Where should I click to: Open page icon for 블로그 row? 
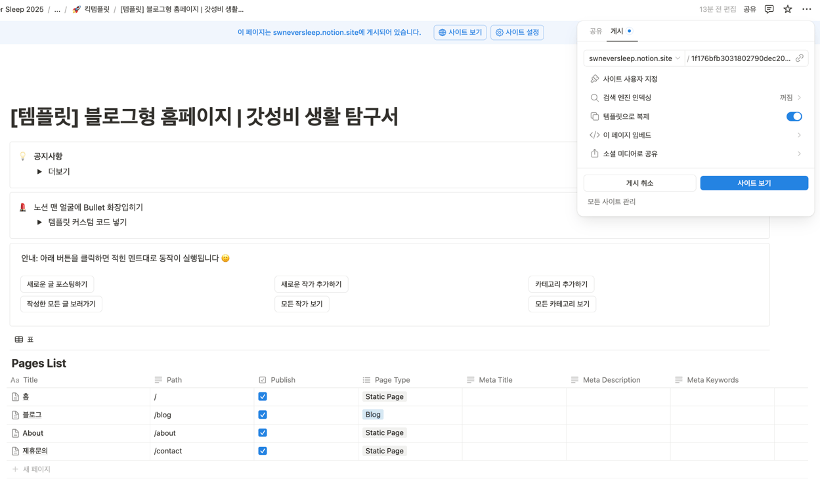[x=15, y=415]
